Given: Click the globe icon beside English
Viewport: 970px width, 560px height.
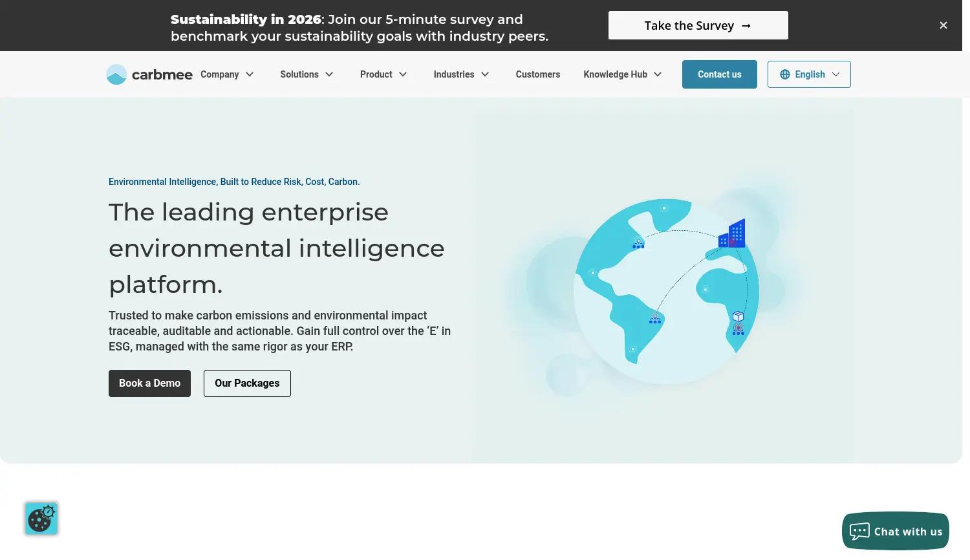Looking at the screenshot, I should pyautogui.click(x=785, y=74).
